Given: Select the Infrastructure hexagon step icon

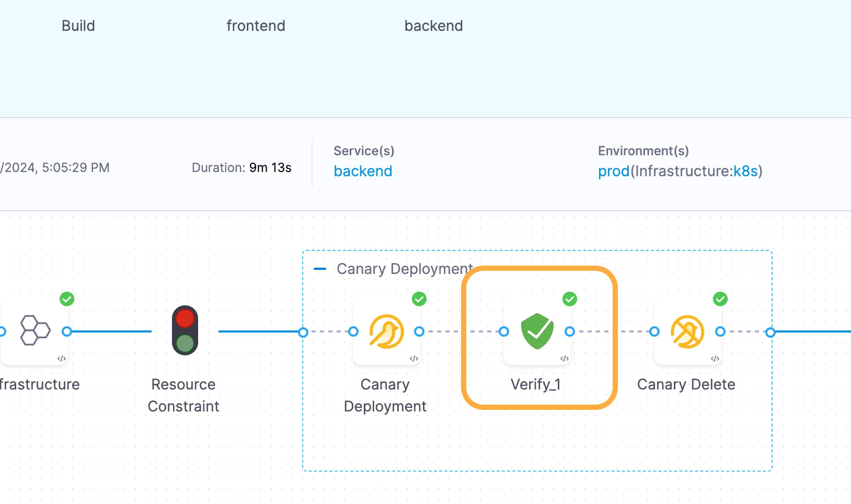Looking at the screenshot, I should (x=35, y=330).
